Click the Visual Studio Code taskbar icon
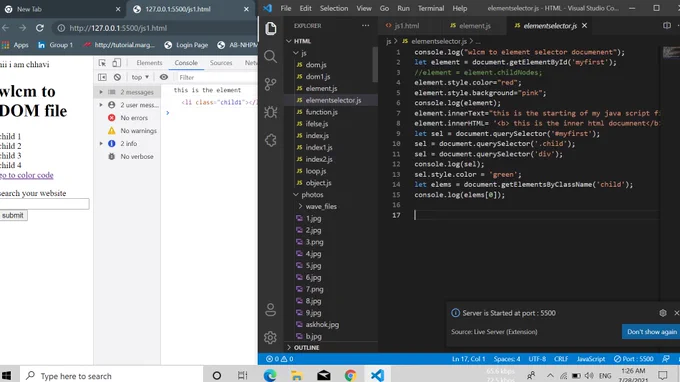 (x=377, y=375)
